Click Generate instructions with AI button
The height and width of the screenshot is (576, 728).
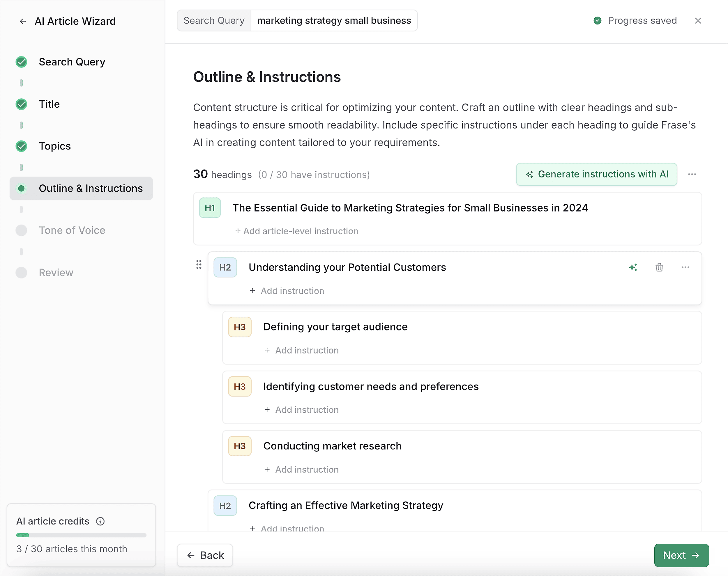[x=596, y=174]
